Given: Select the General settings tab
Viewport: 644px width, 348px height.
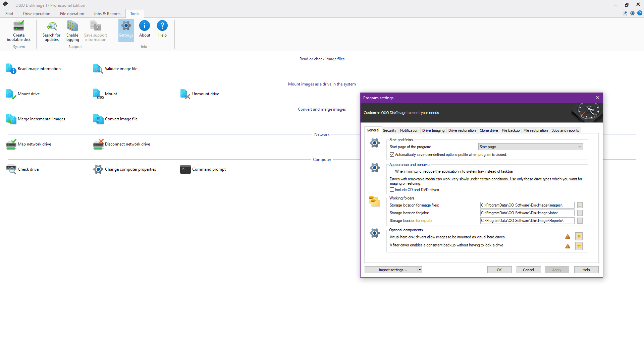Looking at the screenshot, I should coord(373,130).
